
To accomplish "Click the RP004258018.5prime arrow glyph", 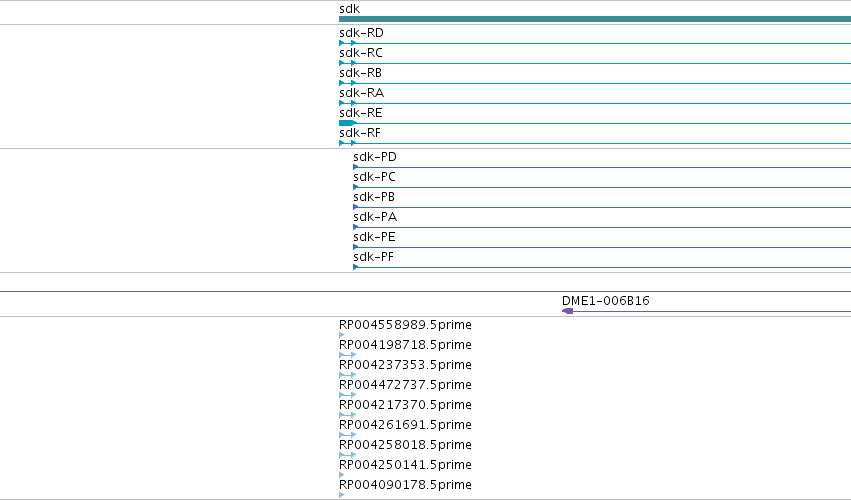I will [x=348, y=455].
